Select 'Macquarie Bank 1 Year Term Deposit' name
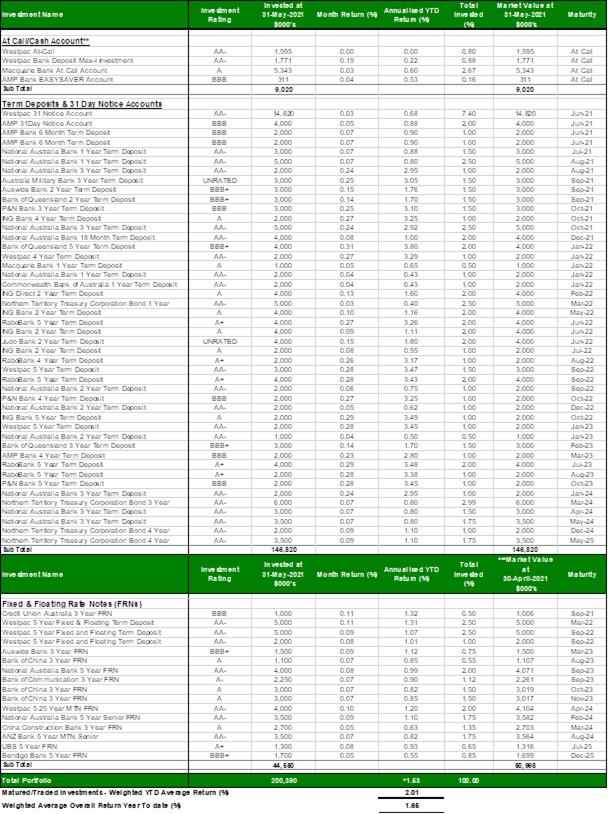 pos(62,266)
